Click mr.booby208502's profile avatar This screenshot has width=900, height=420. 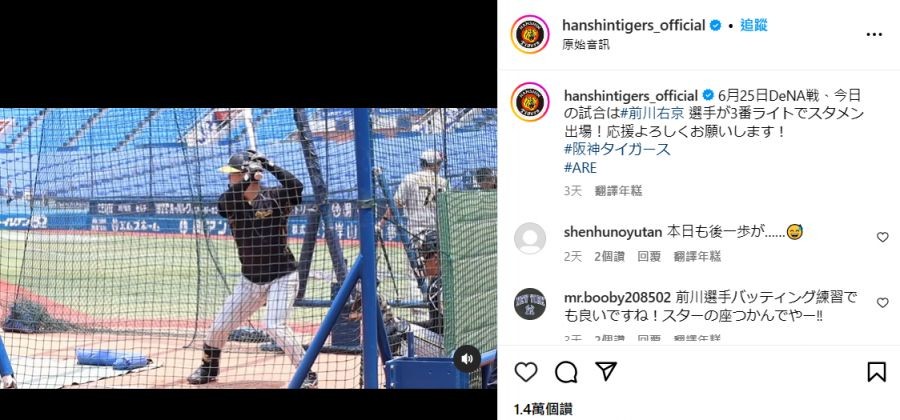point(530,304)
